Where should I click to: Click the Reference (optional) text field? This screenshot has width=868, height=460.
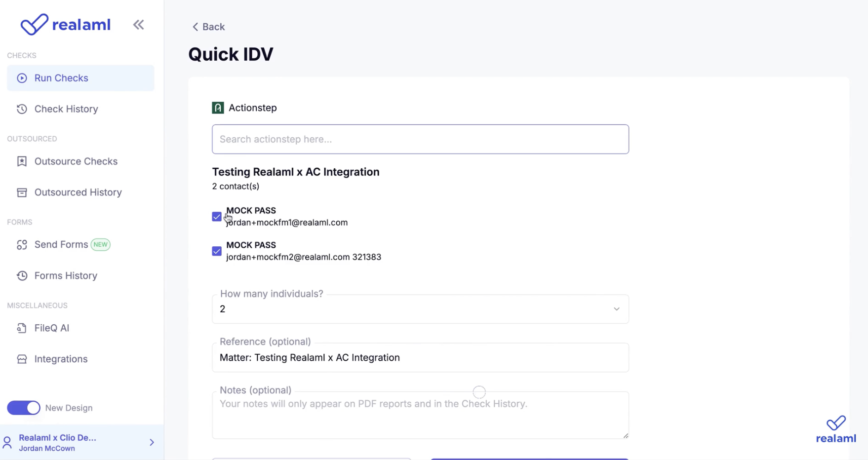[420, 358]
